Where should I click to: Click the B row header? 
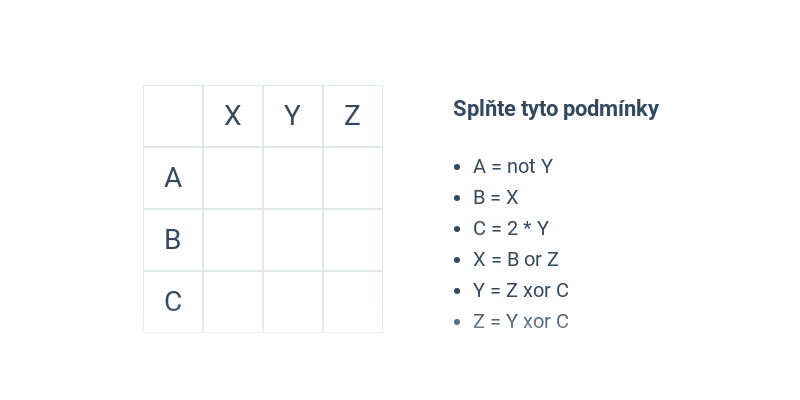tap(173, 240)
